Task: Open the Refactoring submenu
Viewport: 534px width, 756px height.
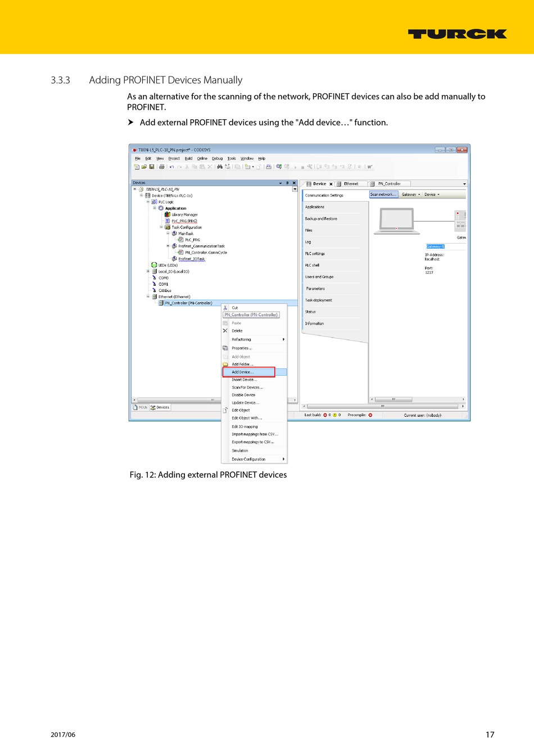Action: pyautogui.click(x=255, y=340)
